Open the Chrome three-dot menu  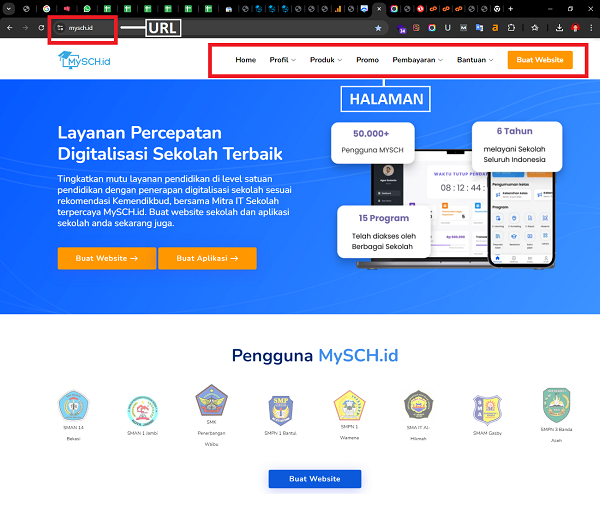pos(591,28)
